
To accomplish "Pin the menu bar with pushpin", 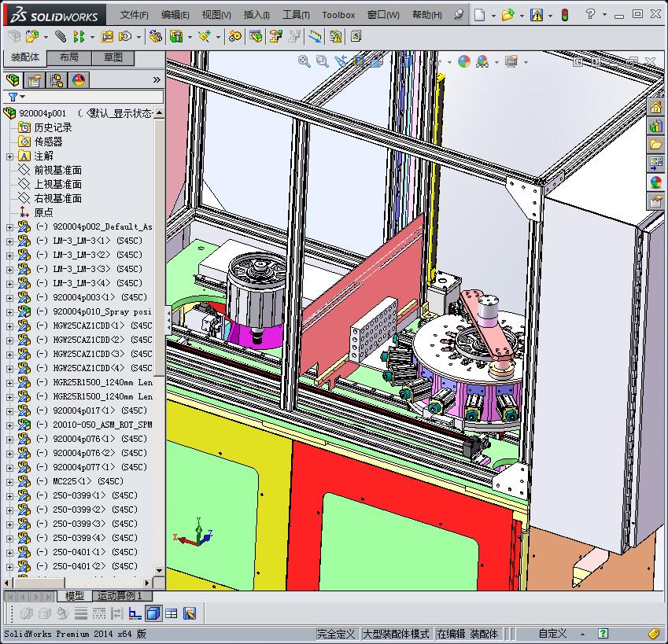I will point(459,15).
